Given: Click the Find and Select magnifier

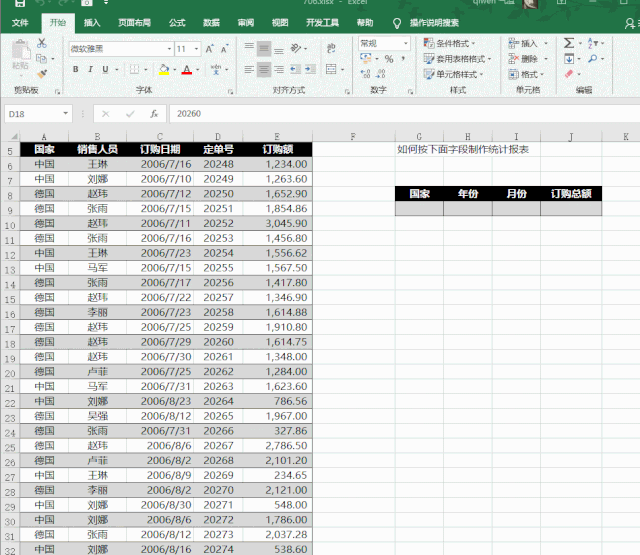Looking at the screenshot, I should click(x=593, y=58).
